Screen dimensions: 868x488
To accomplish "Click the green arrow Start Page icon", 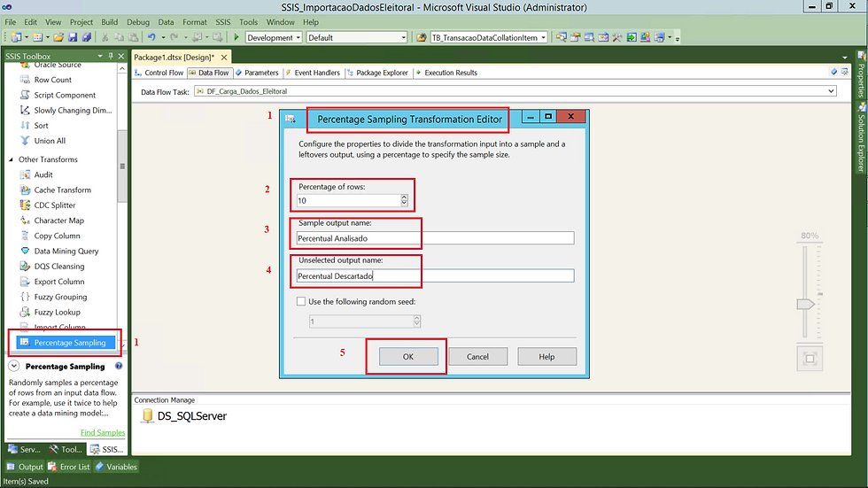I will pos(631,37).
